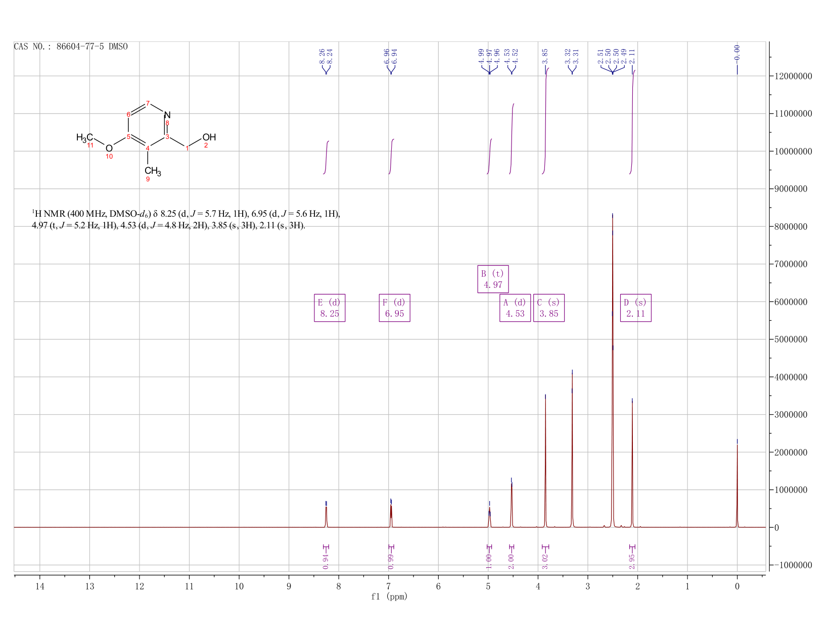Click the 8.26 peak label at top

322,56
